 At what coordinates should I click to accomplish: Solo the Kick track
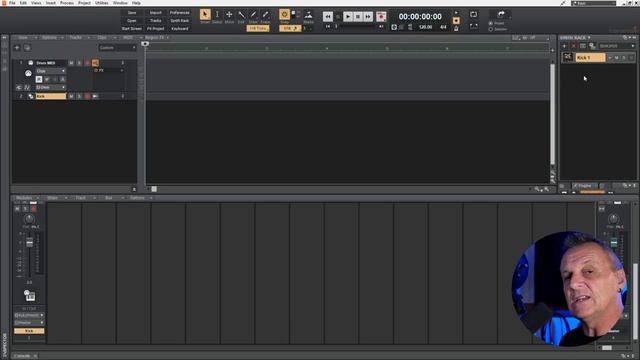click(x=79, y=96)
